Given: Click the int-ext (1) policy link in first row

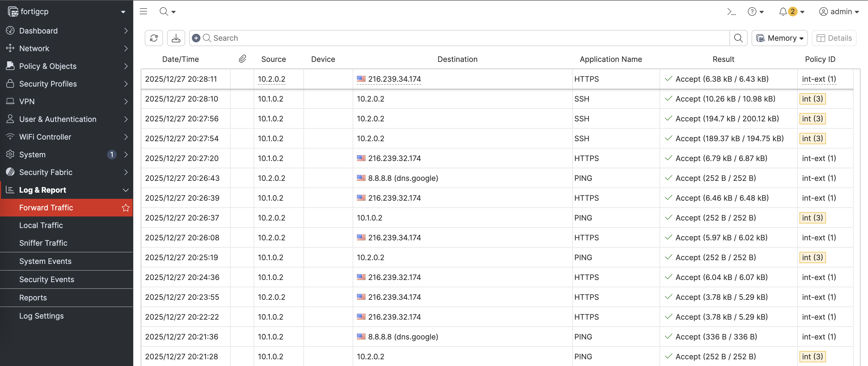Looking at the screenshot, I should pyautogui.click(x=818, y=79).
